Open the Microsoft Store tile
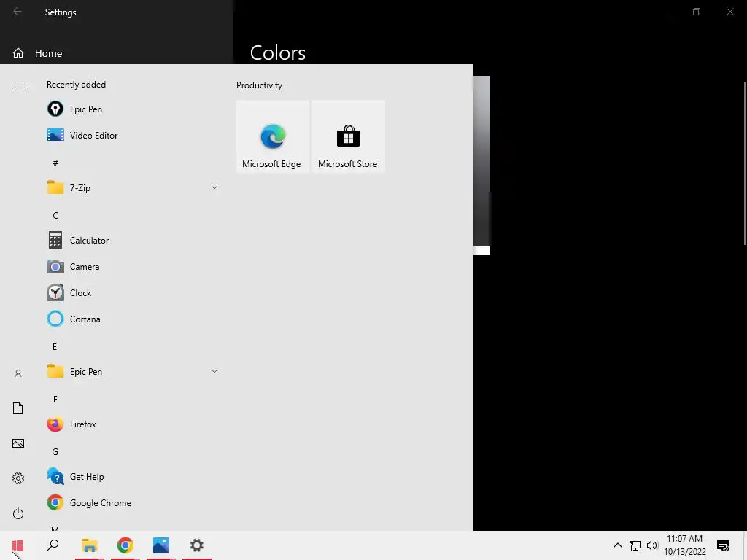The image size is (747, 560). click(348, 136)
